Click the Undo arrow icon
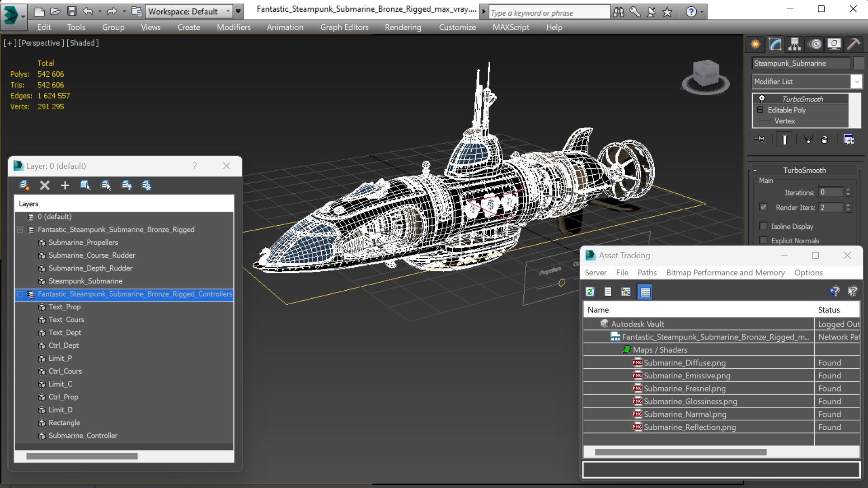868x488 pixels. coord(88,11)
